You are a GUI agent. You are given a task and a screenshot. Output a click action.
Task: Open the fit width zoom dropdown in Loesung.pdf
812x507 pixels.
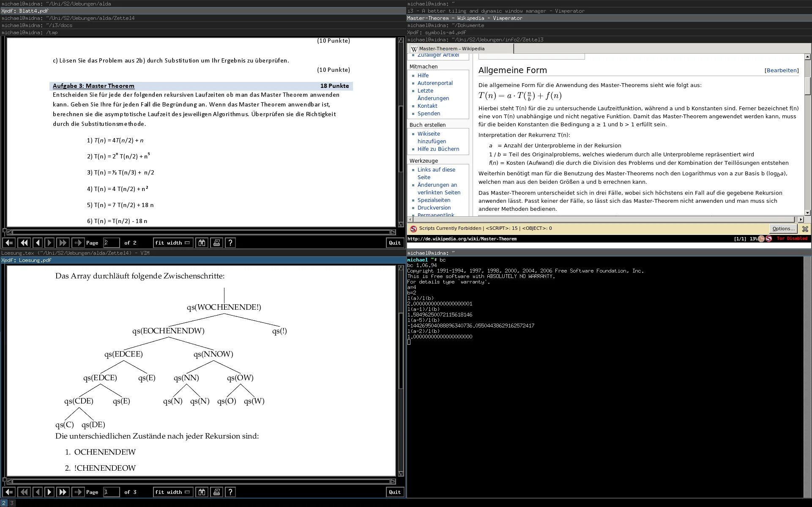pyautogui.click(x=172, y=492)
